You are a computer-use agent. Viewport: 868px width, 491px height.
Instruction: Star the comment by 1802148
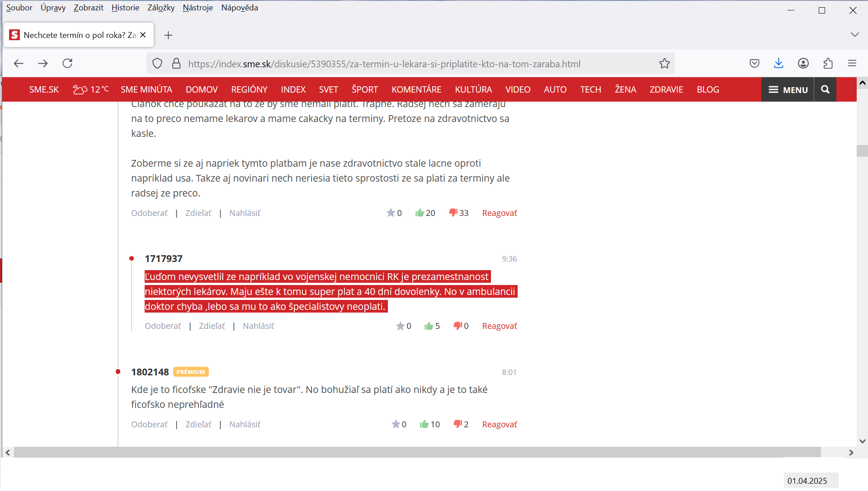coord(396,425)
